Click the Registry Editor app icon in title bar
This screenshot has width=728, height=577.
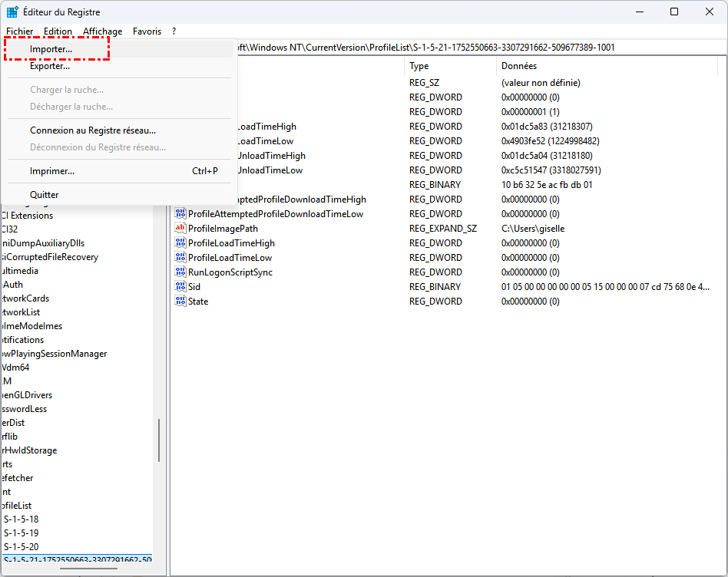click(x=13, y=12)
